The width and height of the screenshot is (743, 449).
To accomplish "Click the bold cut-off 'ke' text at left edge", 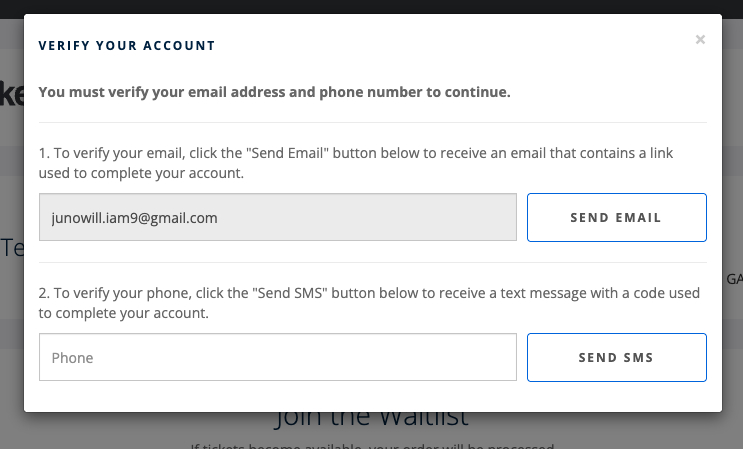I will [12, 94].
